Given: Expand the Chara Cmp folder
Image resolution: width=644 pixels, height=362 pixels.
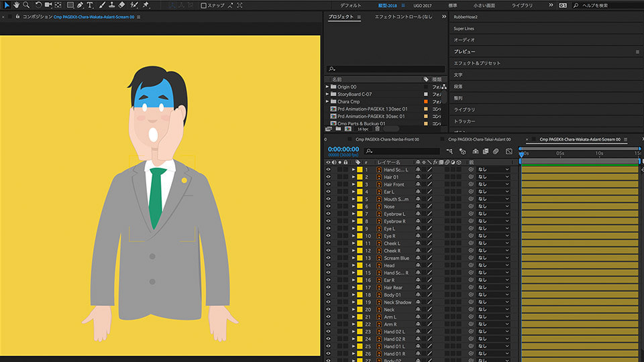Looking at the screenshot, I should tap(327, 101).
